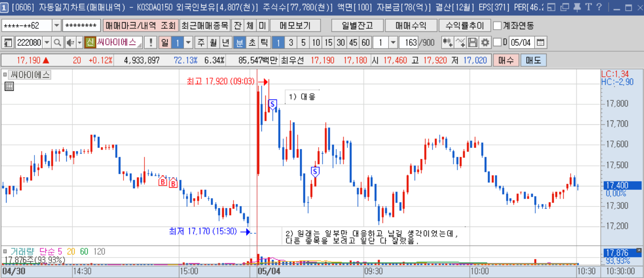
Task: Open the add line indicator icon
Action: pos(460,43)
